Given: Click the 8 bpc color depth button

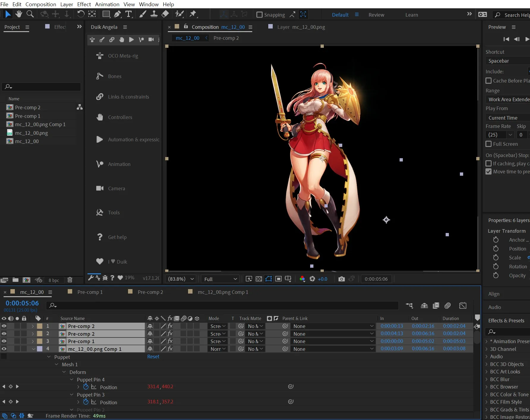Looking at the screenshot, I should click(54, 280).
